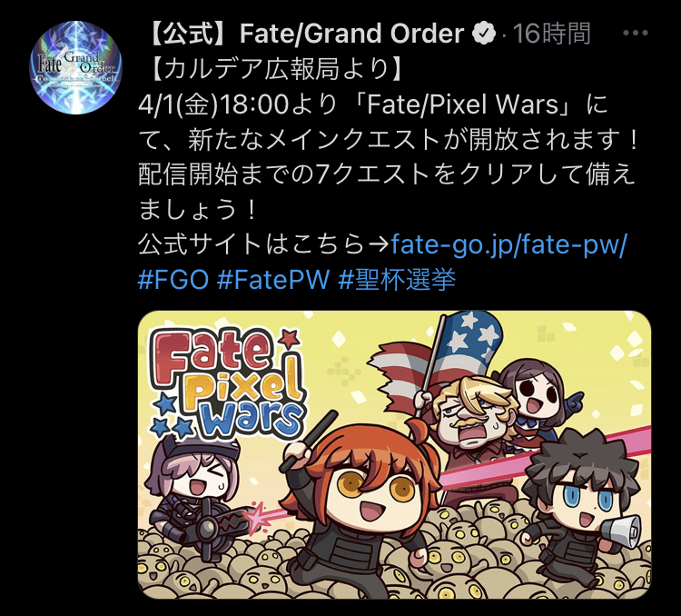The height and width of the screenshot is (616, 681).
Task: Open the three-dot more options menu
Action: click(x=636, y=33)
